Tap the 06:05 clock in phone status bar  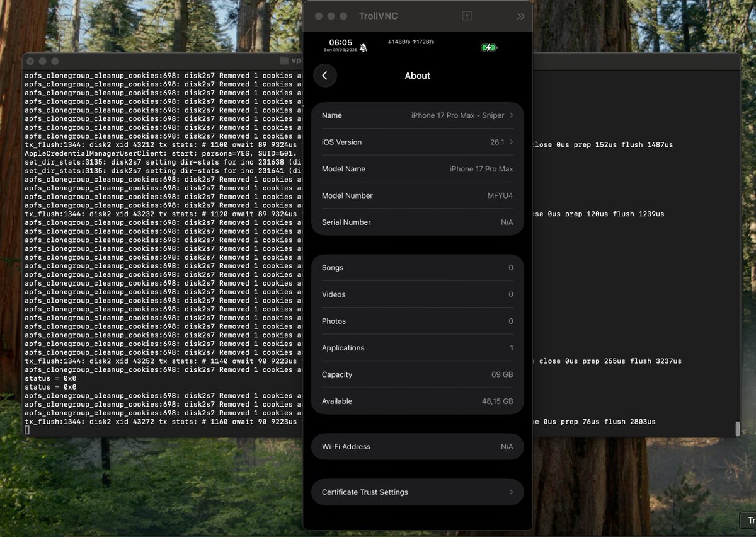(x=340, y=42)
